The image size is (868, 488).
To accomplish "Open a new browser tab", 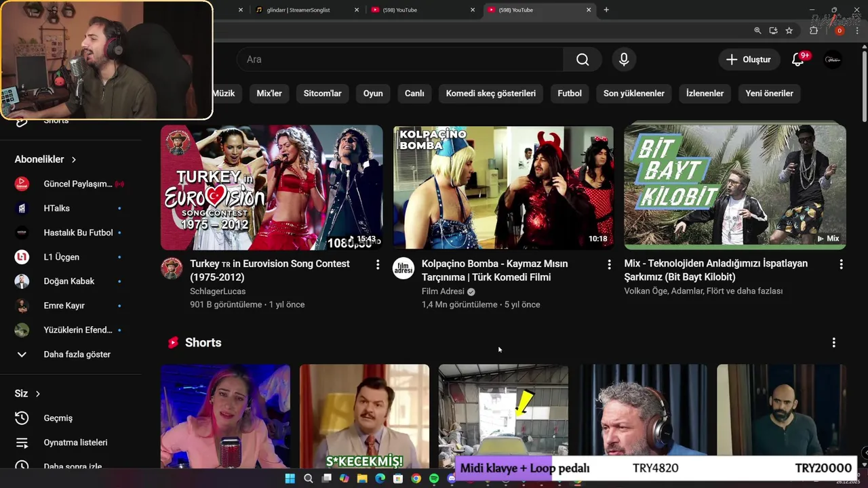I will tap(606, 9).
